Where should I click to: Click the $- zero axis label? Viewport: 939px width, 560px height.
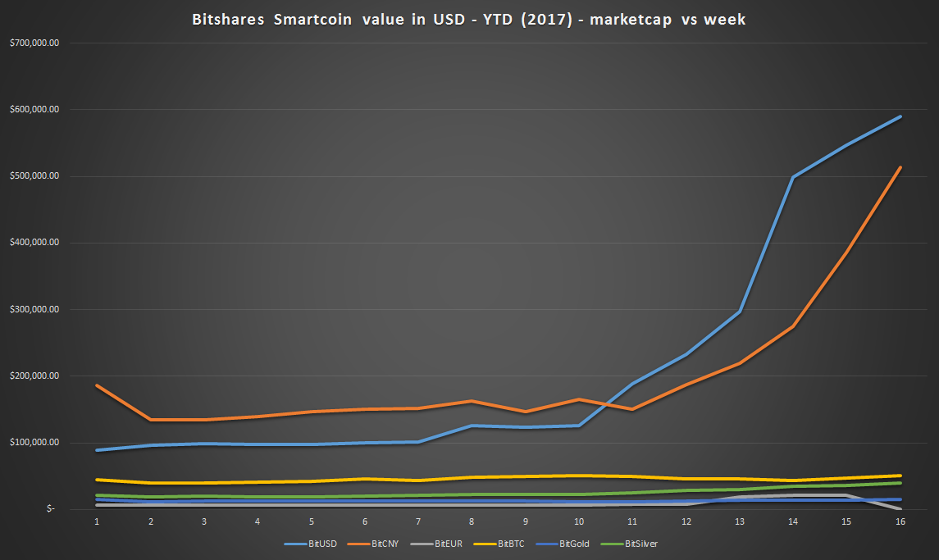(51, 509)
